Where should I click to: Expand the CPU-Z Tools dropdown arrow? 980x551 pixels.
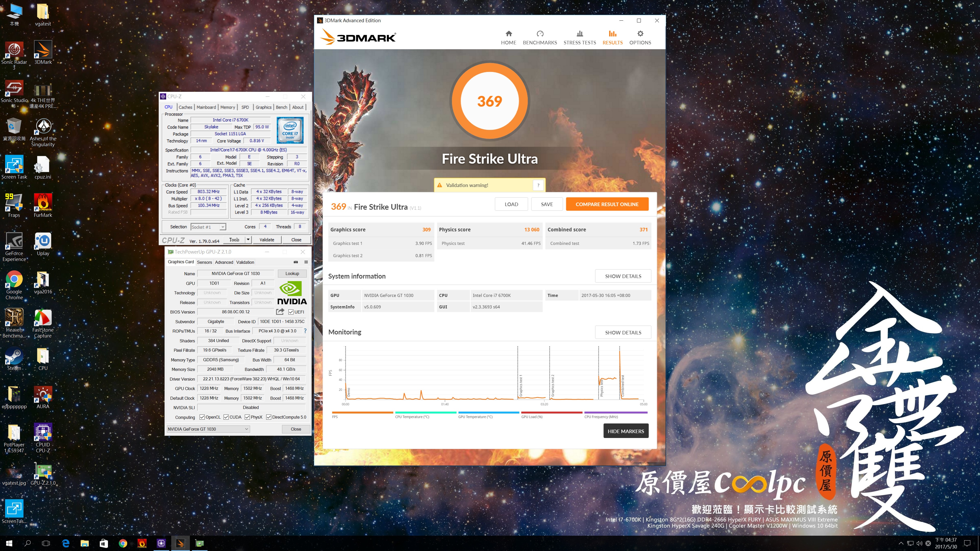(248, 240)
